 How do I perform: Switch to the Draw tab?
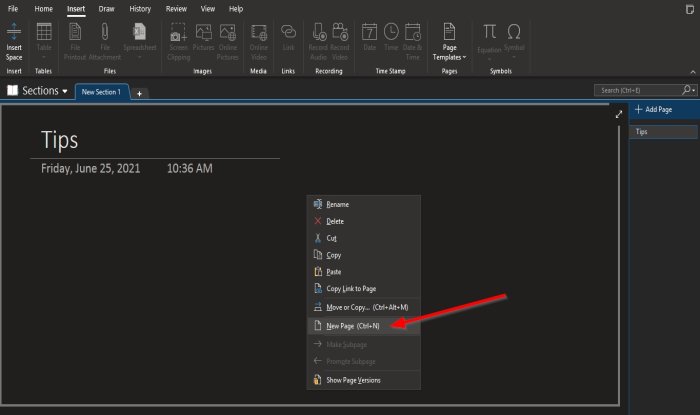(x=106, y=8)
